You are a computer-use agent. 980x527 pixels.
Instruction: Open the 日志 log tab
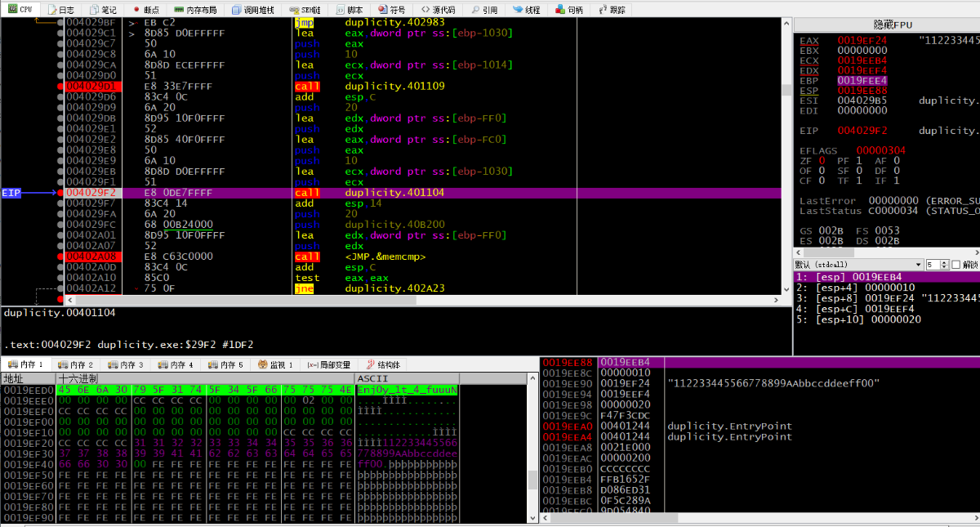(x=62, y=10)
